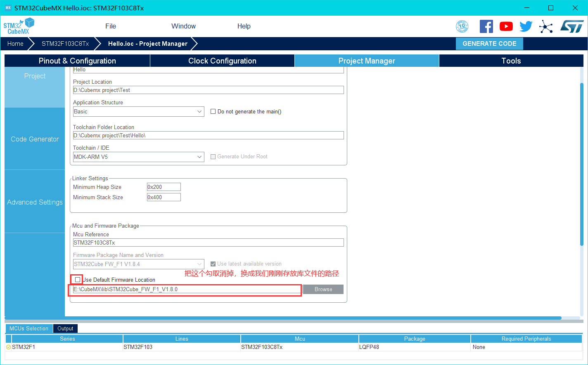This screenshot has height=365, width=588.
Task: Open the Toolchain / IDE MDK-ARM V5 dropdown
Action: click(x=139, y=157)
